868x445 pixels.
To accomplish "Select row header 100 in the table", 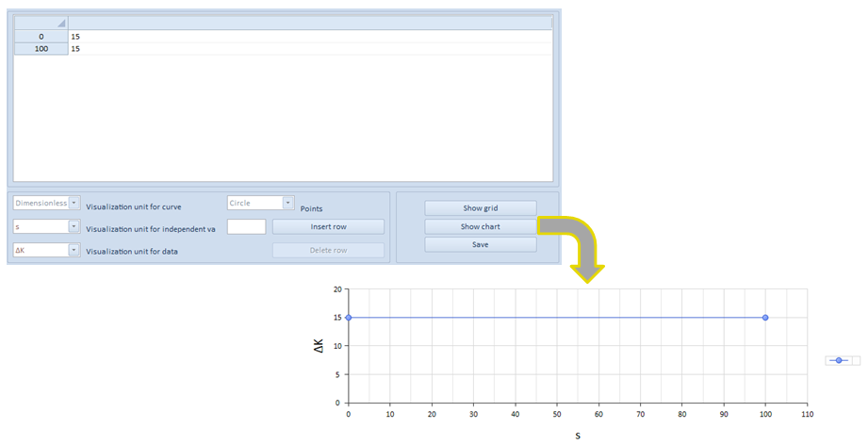I will click(x=41, y=48).
